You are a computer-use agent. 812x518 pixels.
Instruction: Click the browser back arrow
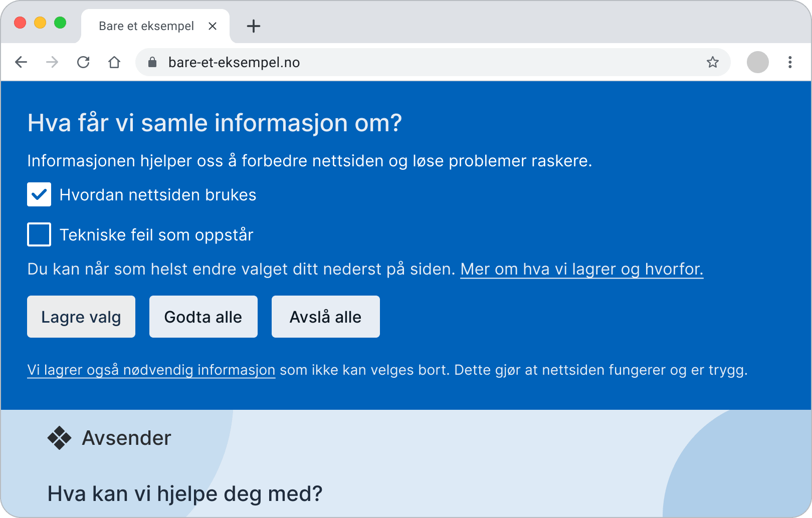click(21, 62)
